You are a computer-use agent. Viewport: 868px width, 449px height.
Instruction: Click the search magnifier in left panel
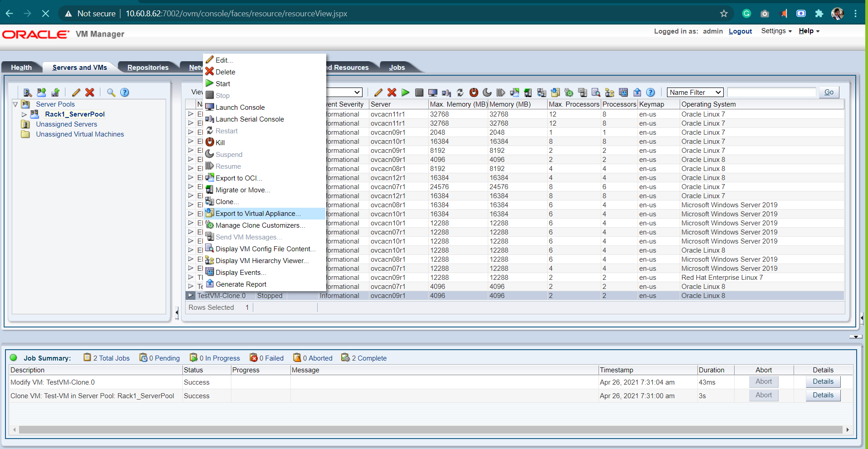click(111, 93)
